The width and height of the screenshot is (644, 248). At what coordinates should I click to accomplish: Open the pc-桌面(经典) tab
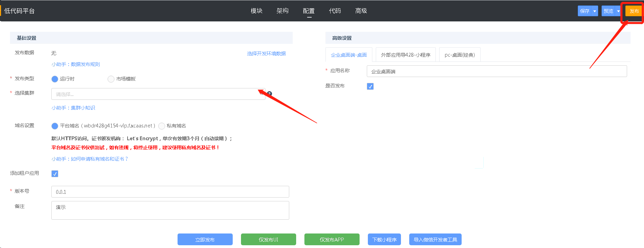click(x=460, y=55)
